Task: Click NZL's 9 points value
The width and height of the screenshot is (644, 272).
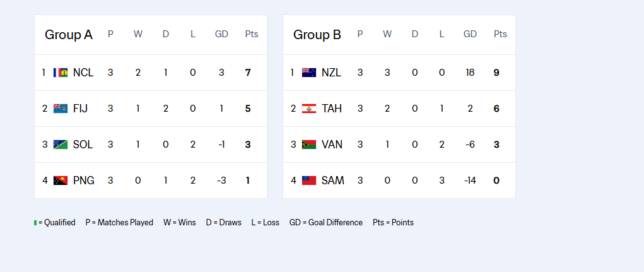Action: (x=496, y=73)
